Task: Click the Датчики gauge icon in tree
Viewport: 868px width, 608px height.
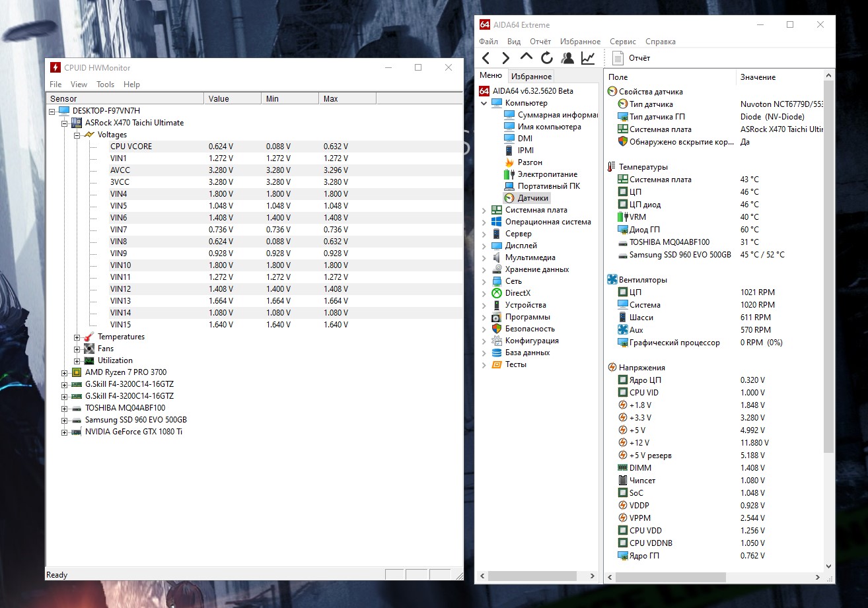Action: [x=509, y=198]
